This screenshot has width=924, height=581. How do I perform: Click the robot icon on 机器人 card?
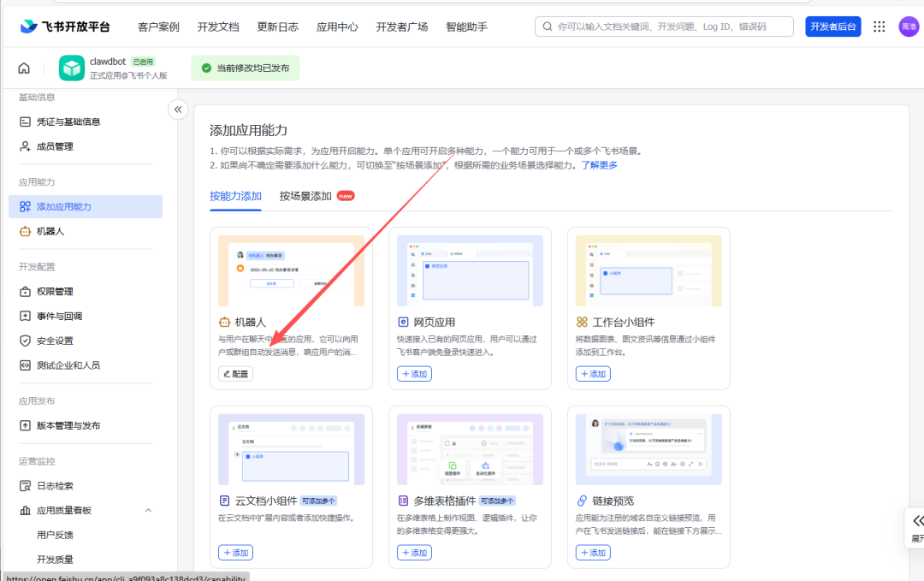point(224,323)
